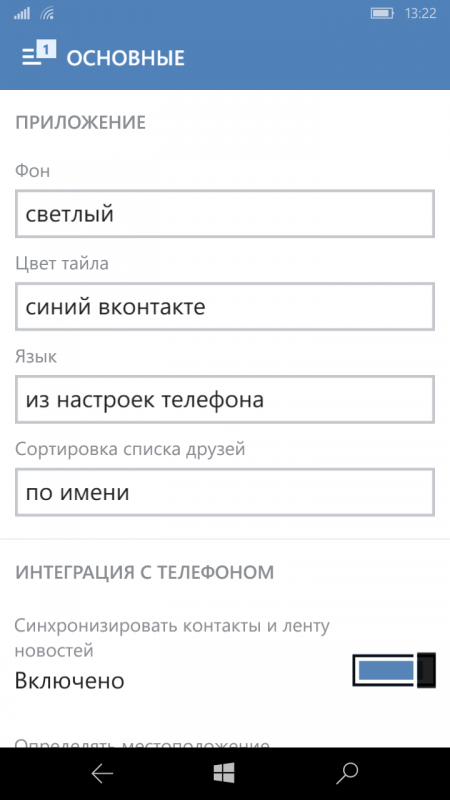450x800 pixels.
Task: Tap the clock showing 13:22
Action: tap(420, 13)
